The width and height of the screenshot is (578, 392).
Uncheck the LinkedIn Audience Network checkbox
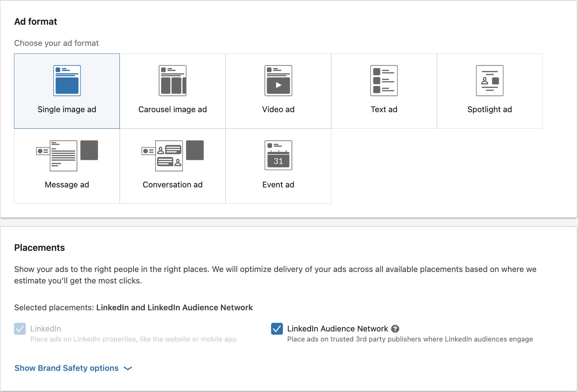coord(277,329)
